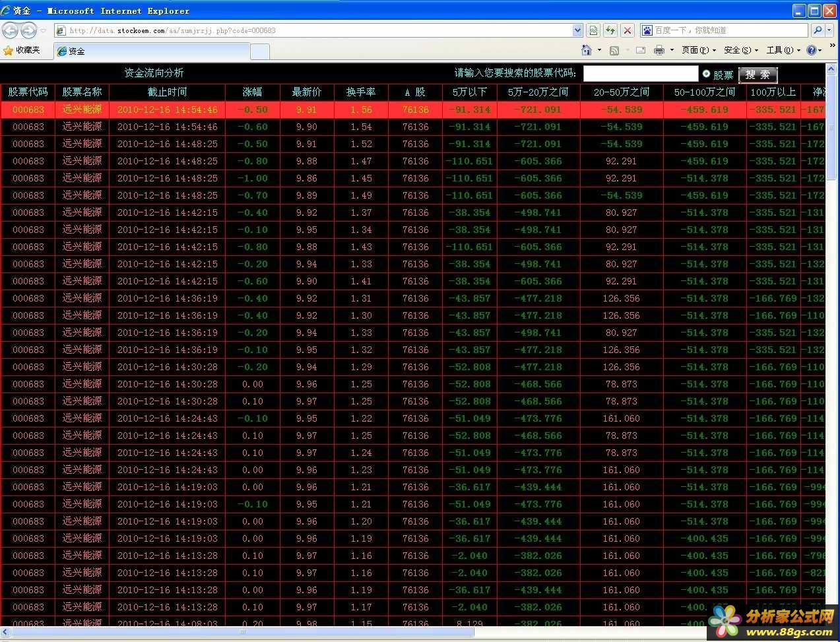Viewport: 840px width, 642px height.
Task: Stop loading with the red X icon
Action: click(628, 30)
